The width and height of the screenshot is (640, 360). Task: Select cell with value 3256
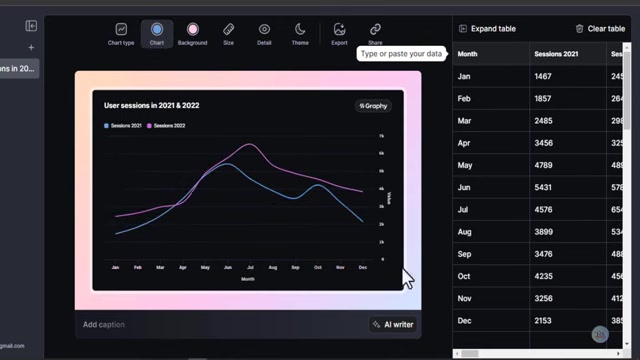coord(568,298)
